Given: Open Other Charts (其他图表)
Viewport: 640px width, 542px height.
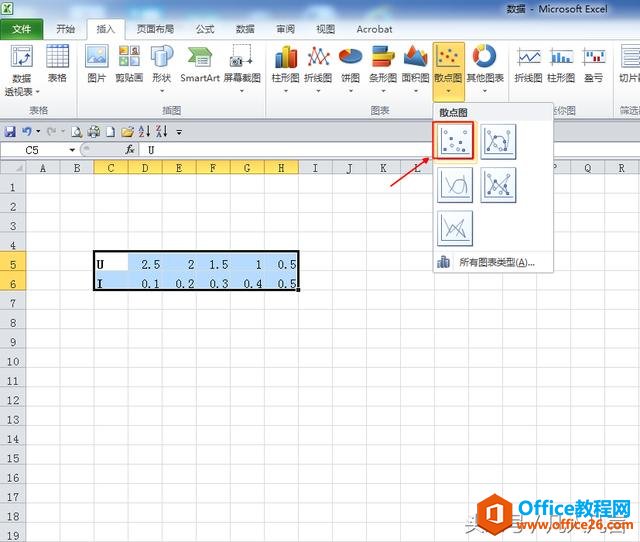Looking at the screenshot, I should click(485, 69).
